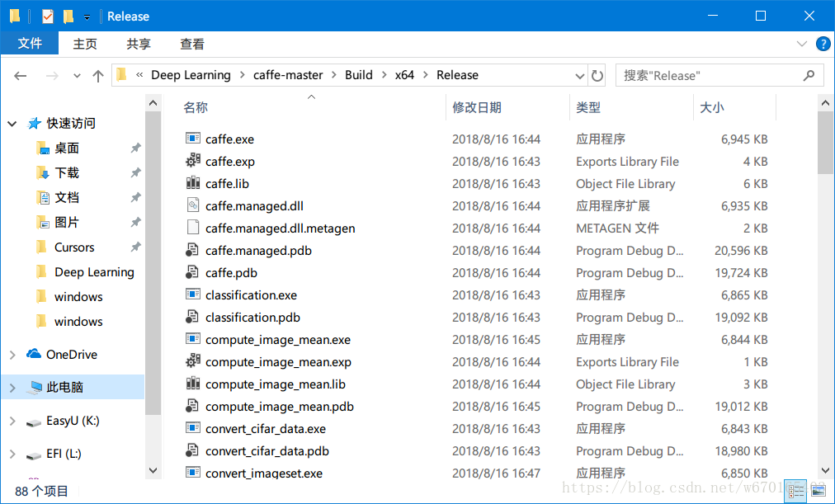835x504 pixels.
Task: Open the 文件 menu tab
Action: (x=29, y=44)
